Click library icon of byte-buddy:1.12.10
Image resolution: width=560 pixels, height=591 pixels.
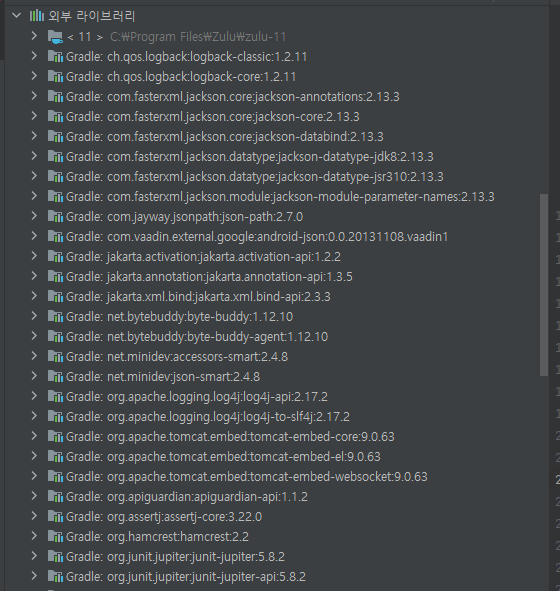(55, 316)
